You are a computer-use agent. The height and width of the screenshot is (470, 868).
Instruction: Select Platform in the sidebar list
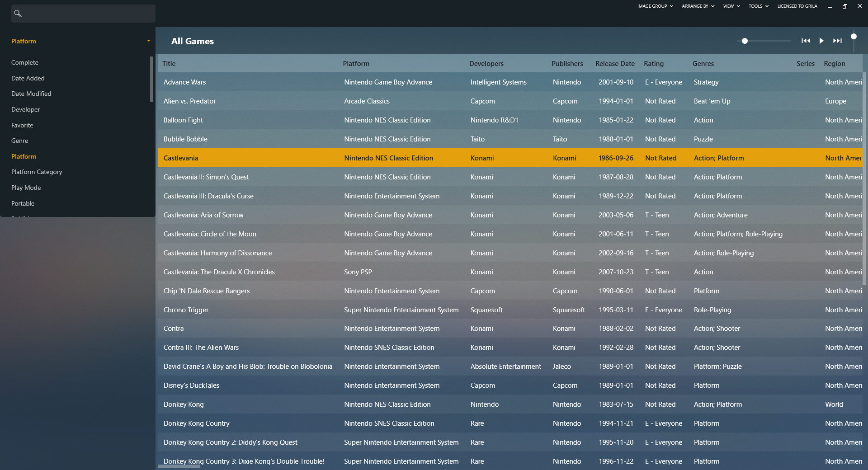point(24,156)
